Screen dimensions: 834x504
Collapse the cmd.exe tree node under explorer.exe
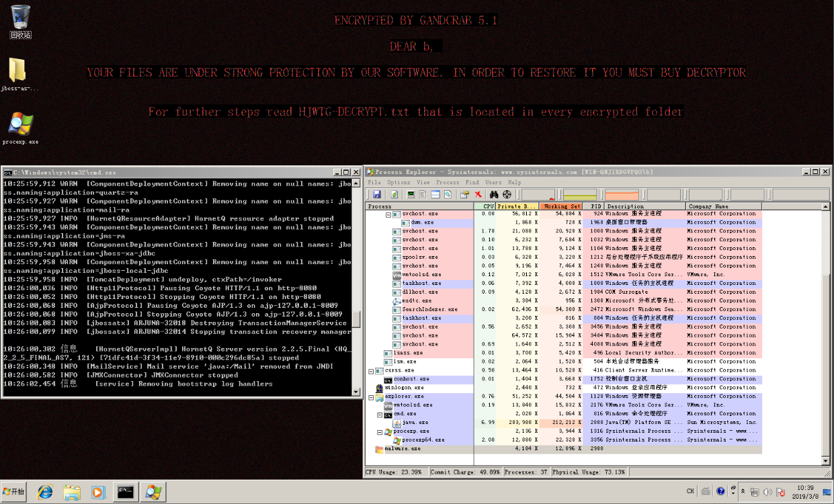point(380,414)
